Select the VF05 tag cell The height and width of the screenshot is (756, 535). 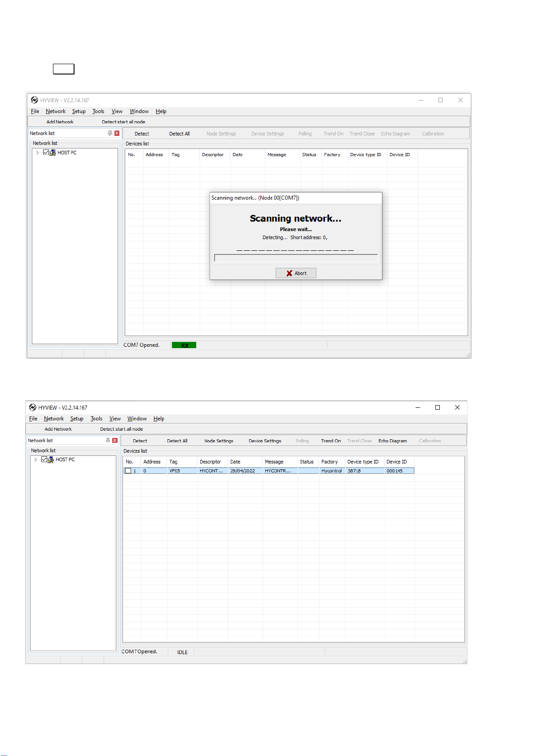pos(182,471)
